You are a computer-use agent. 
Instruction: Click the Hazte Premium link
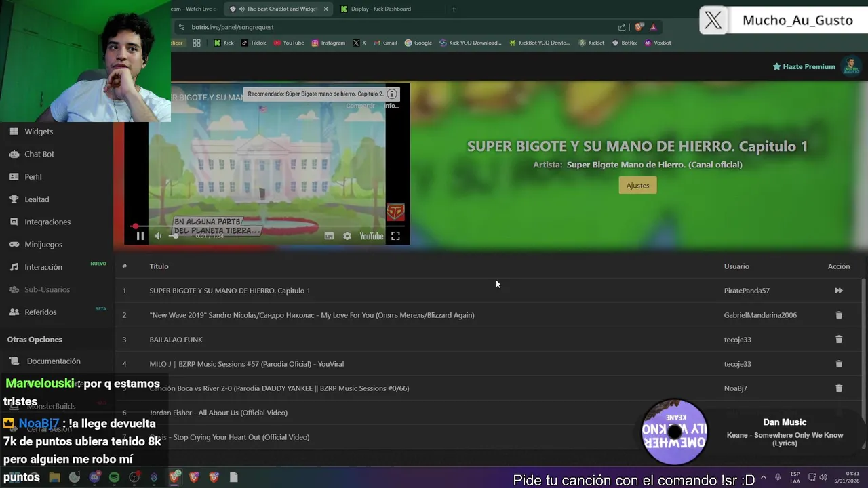click(x=804, y=66)
